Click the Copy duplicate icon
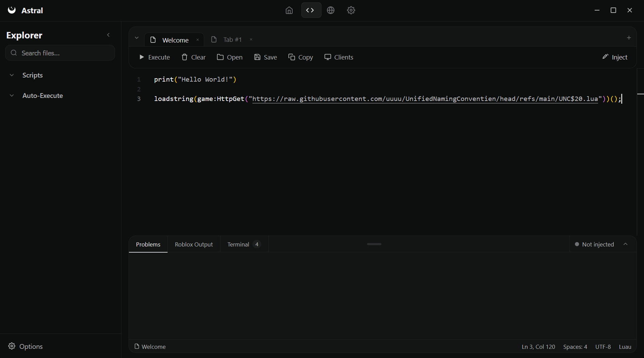Screen dimensions: 644x358 click(292, 57)
